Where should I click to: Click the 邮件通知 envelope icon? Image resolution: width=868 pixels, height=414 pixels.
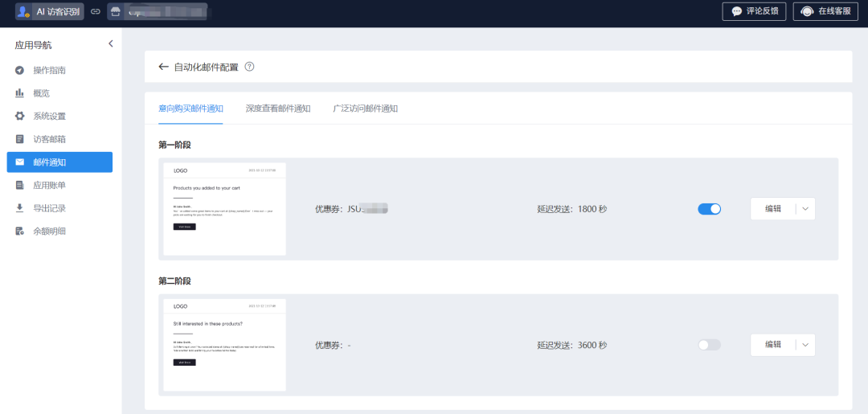[x=20, y=162]
